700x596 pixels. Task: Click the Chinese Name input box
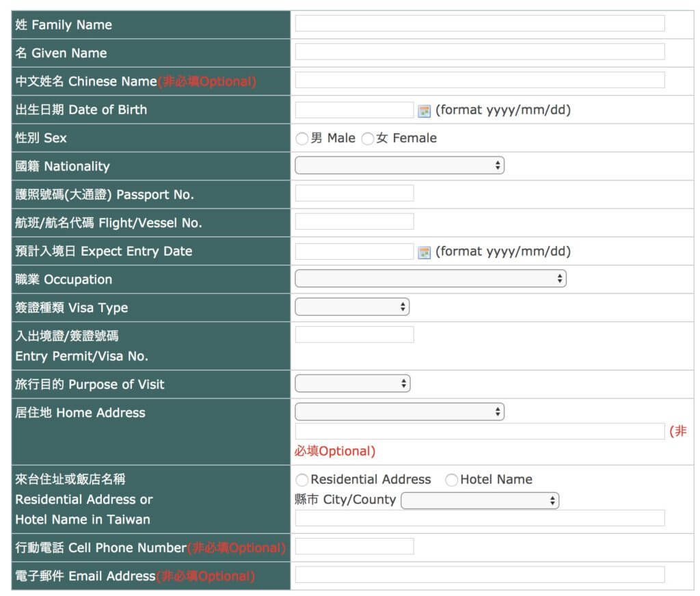click(479, 81)
